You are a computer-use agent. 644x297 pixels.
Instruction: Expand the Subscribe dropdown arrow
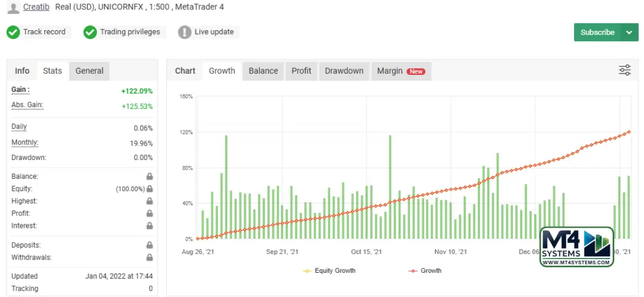629,32
